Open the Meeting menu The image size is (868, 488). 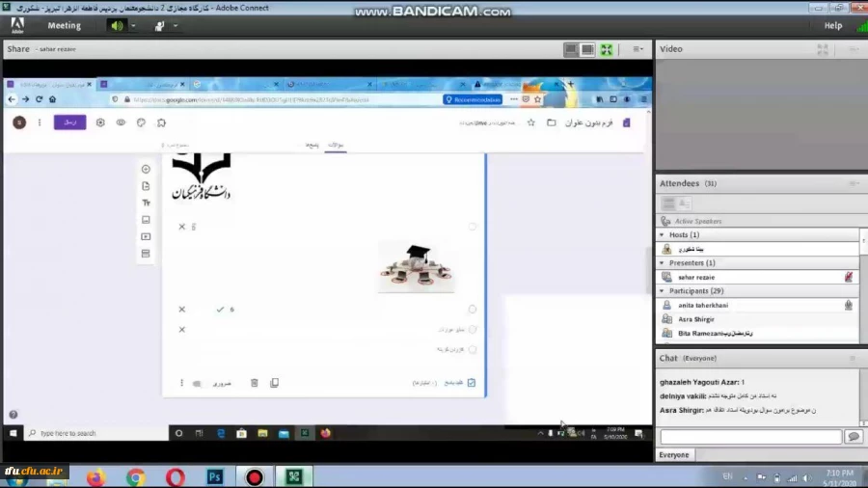tap(65, 26)
